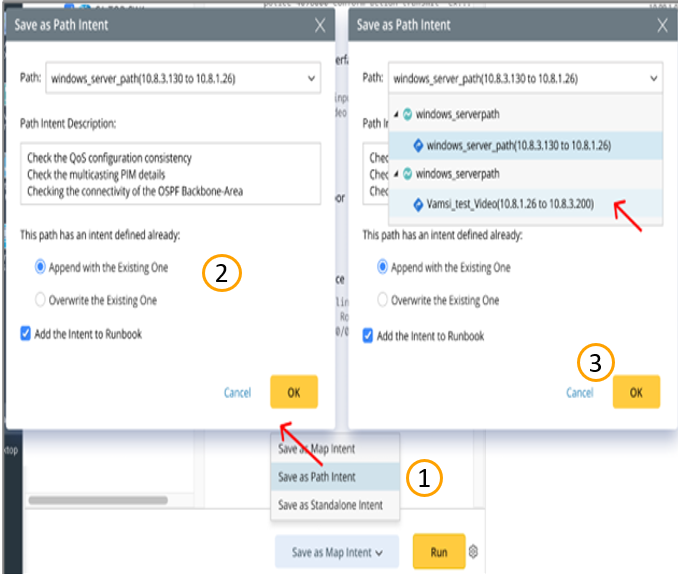The height and width of the screenshot is (574, 678).
Task: Collapse the Path combo box in the right dialog
Action: point(653,78)
